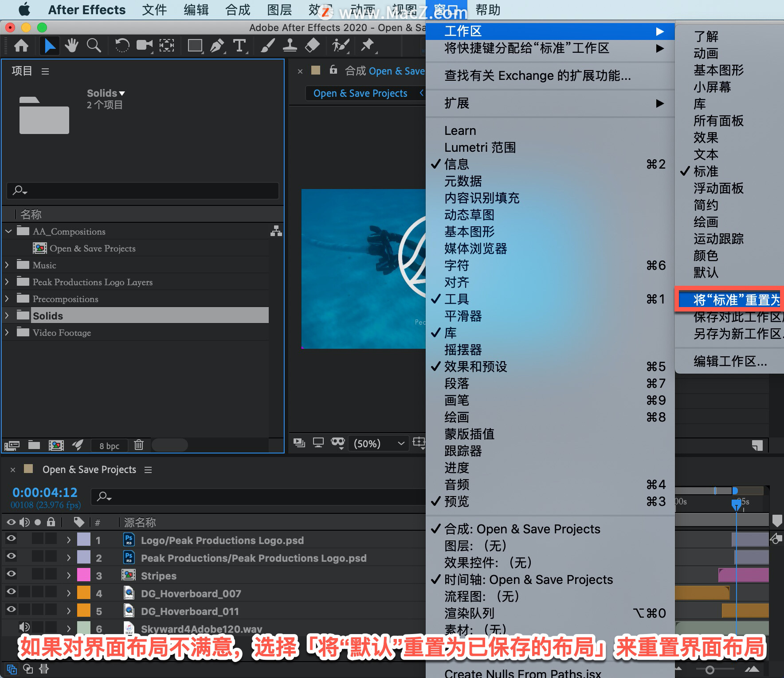
Task: Toggle the composition viewer lock icon
Action: (333, 70)
